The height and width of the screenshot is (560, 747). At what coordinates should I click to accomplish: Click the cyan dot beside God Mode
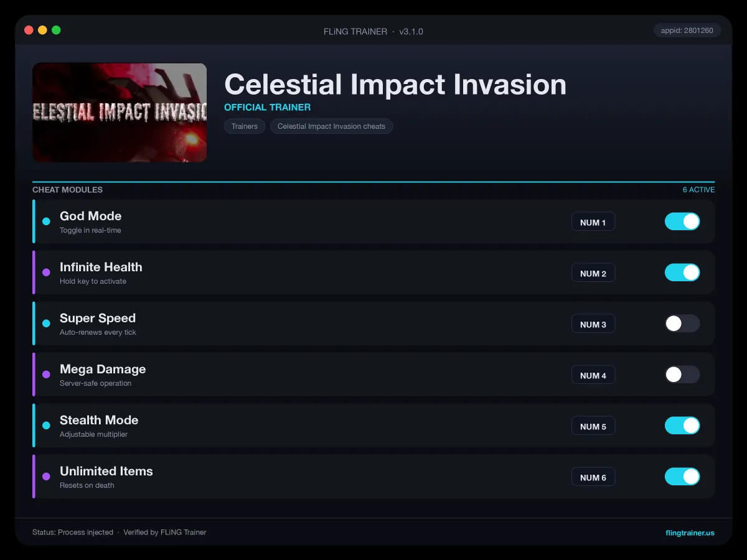click(x=46, y=222)
